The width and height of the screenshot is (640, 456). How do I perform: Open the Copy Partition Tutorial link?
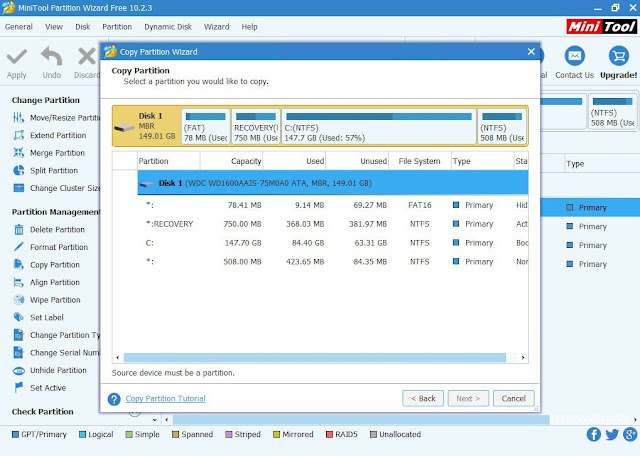click(x=165, y=398)
